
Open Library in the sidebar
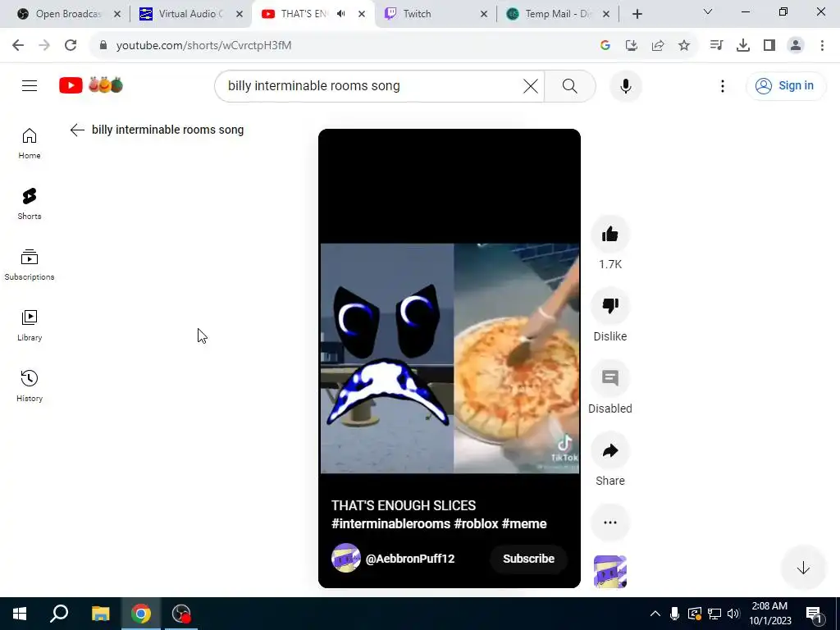pos(30,326)
